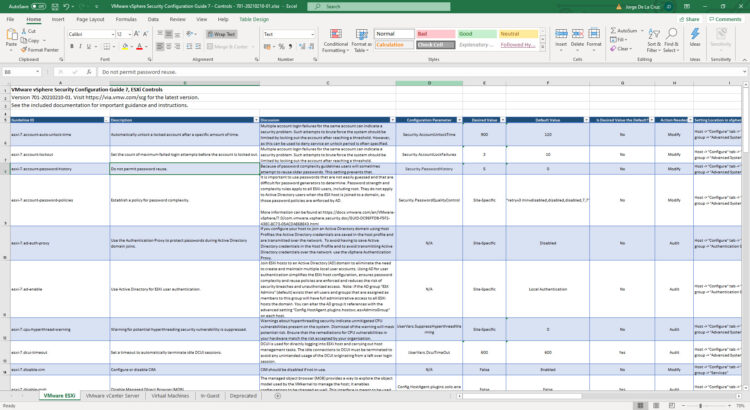
Task: Click the Save icon in title bar
Action: [55, 6]
